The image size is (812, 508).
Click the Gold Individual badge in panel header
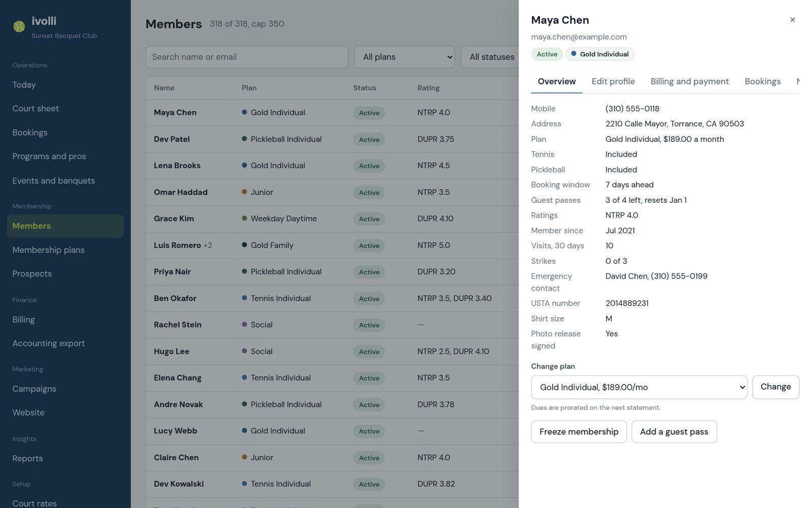click(600, 54)
